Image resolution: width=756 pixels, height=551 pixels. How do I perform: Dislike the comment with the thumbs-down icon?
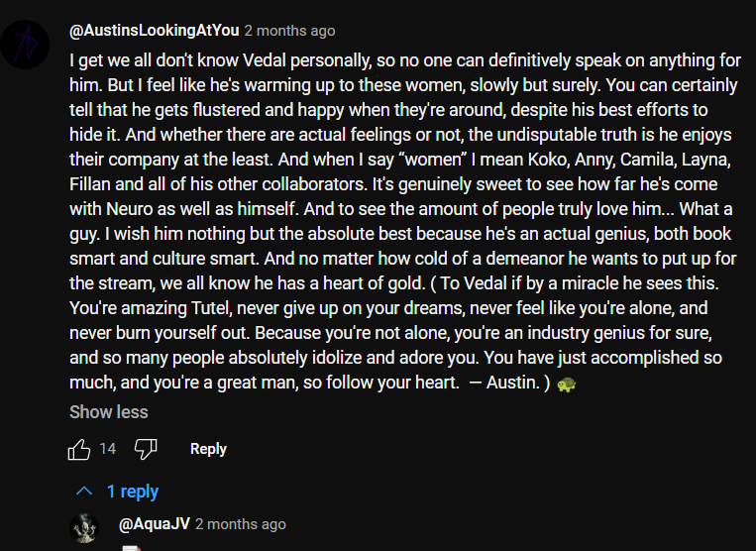point(146,449)
